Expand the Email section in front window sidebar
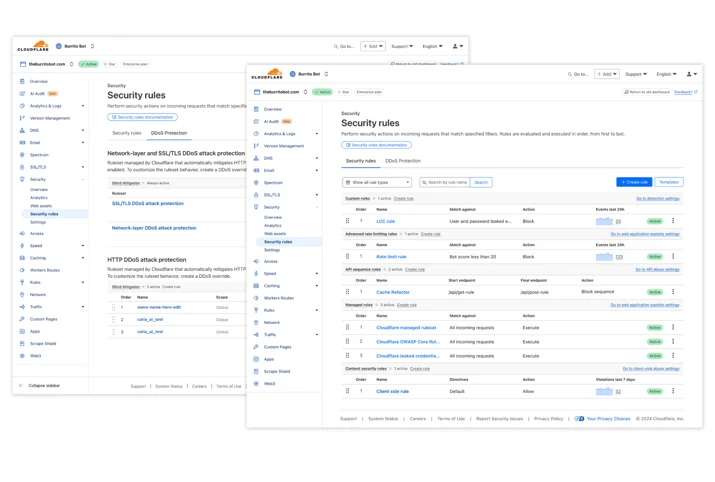 click(317, 171)
